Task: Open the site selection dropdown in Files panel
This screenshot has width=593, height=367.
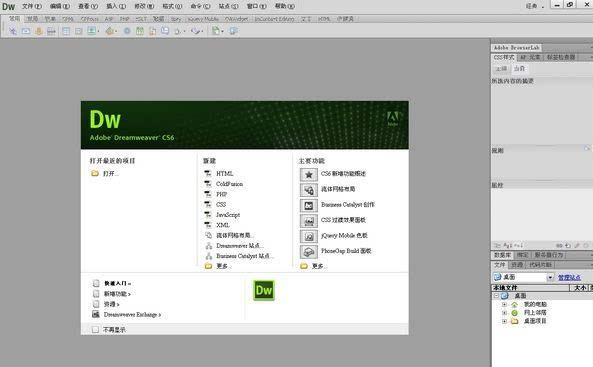Action: (x=550, y=277)
